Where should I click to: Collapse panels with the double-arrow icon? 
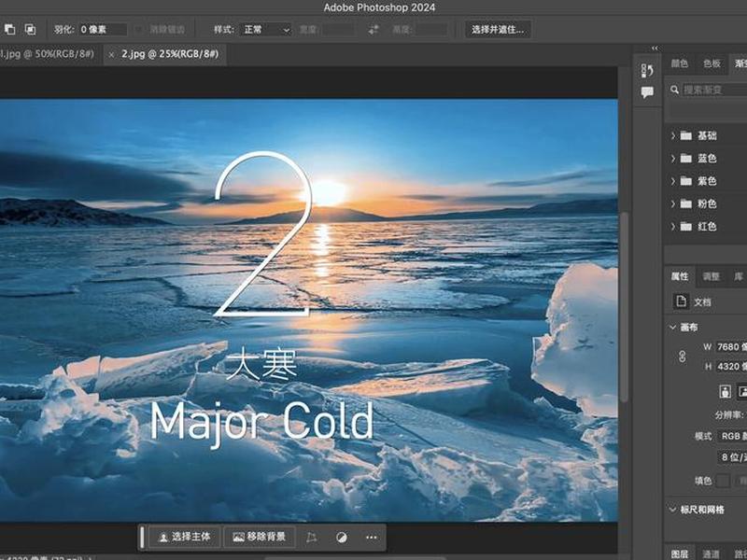[655, 49]
